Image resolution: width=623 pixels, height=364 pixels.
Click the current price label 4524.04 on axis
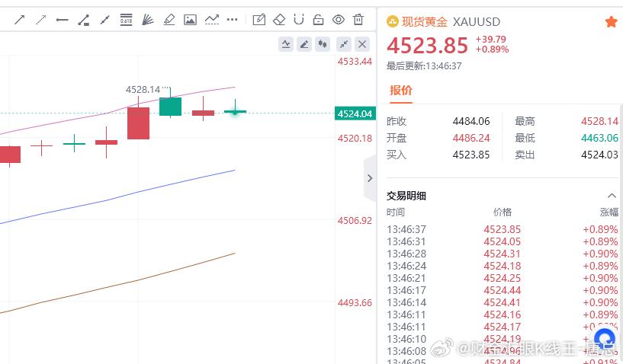pyautogui.click(x=355, y=114)
